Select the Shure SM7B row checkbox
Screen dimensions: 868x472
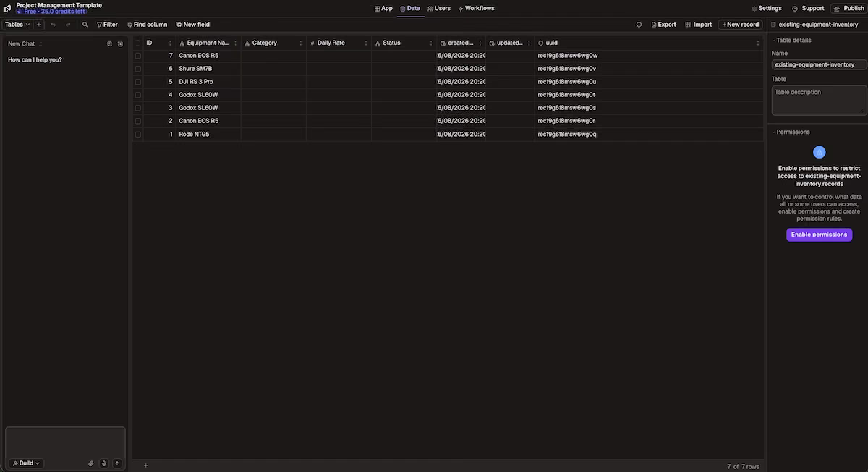[137, 69]
